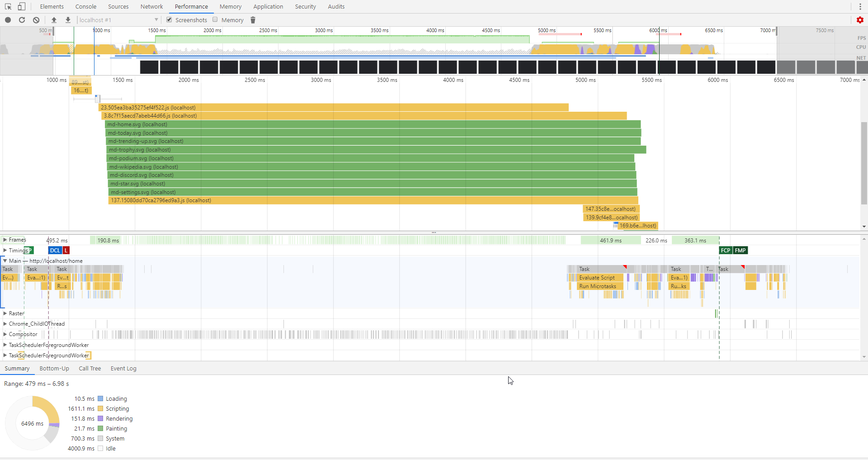Image resolution: width=868 pixels, height=460 pixels.
Task: Collapse the Main thread track
Action: point(5,261)
